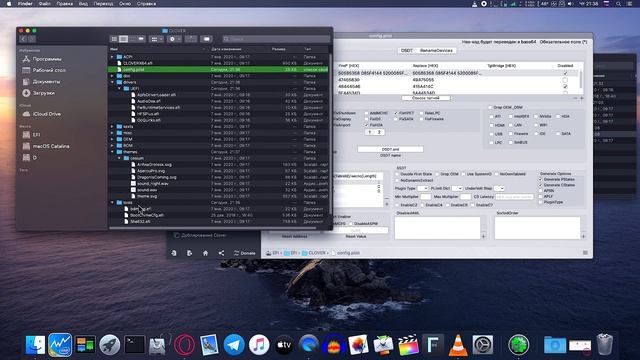Open Файл menu in menu bar
The height and width of the screenshot is (360, 640).
click(44, 4)
